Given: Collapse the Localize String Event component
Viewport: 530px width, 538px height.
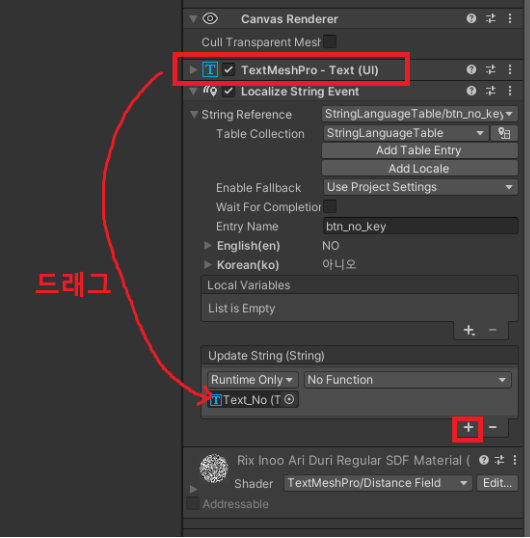Looking at the screenshot, I should tap(193, 91).
